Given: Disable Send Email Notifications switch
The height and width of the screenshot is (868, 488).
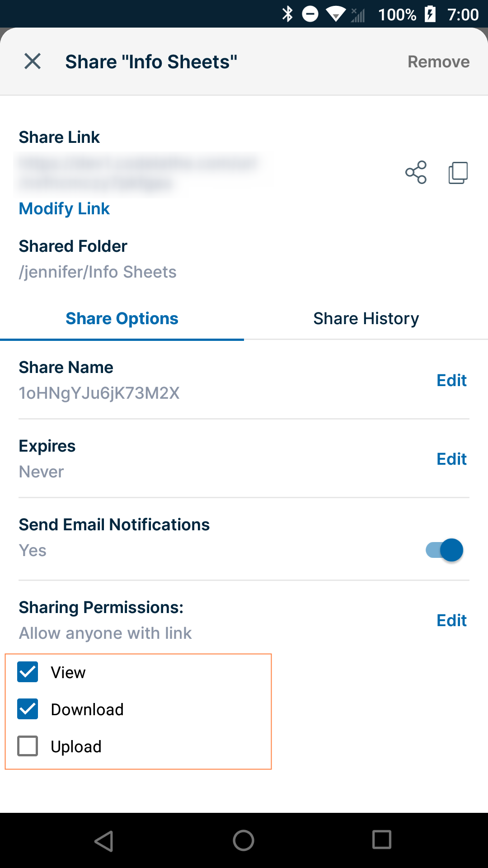Looking at the screenshot, I should [x=445, y=550].
